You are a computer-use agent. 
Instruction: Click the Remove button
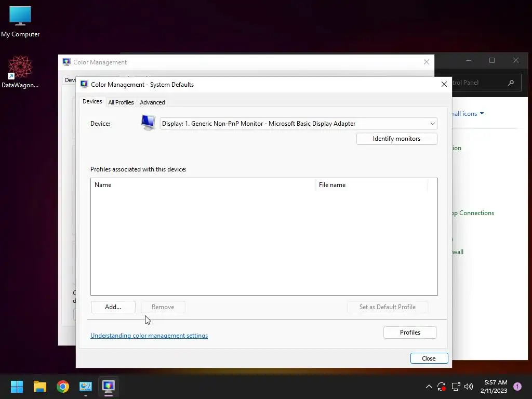coord(163,307)
